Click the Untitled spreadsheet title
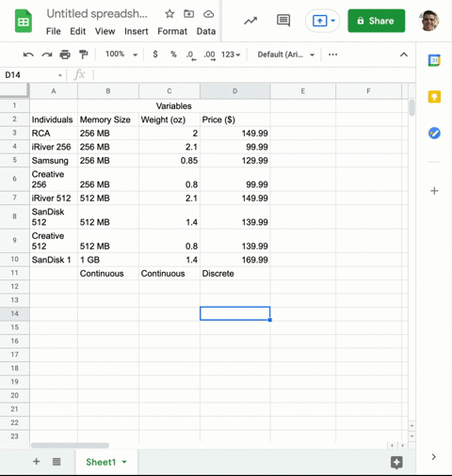Image resolution: width=452 pixels, height=476 pixels. click(x=97, y=14)
